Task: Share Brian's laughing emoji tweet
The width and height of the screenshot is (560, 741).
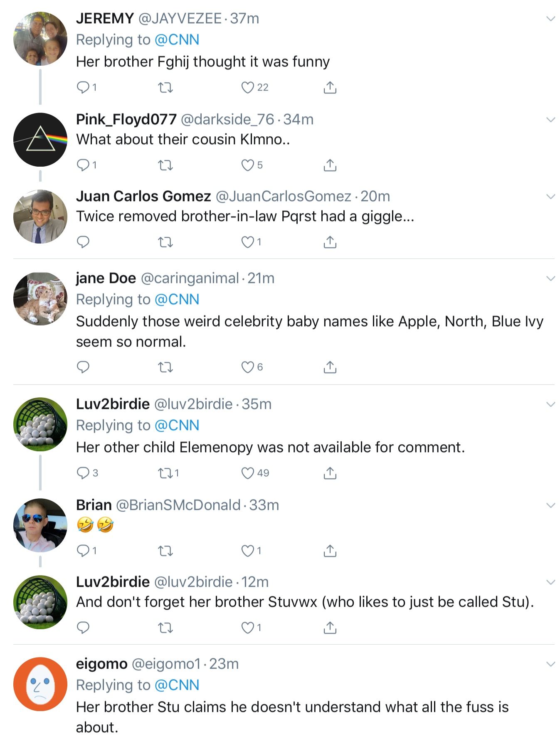Action: click(x=330, y=551)
